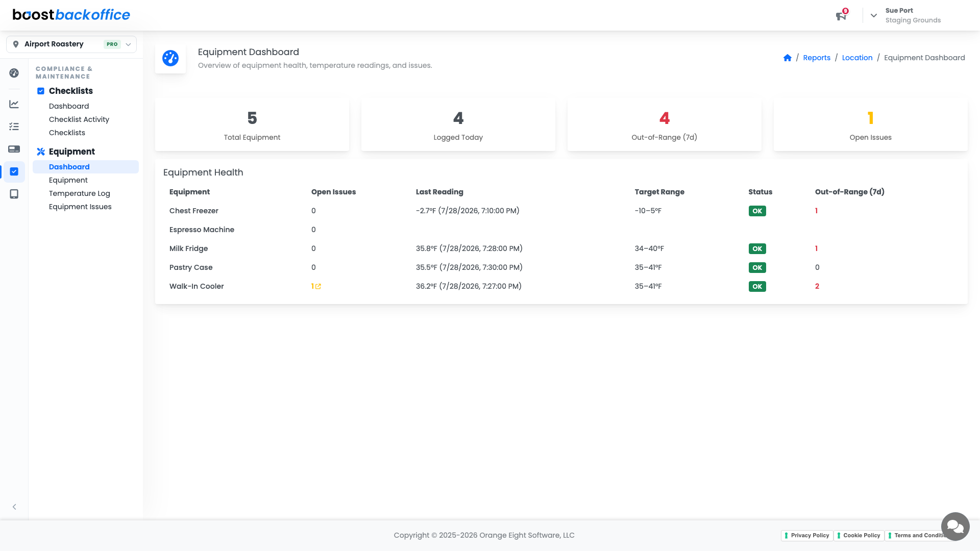Viewport: 980px width, 551px height.
Task: Open Walk-In Cooler open issue link icon
Action: point(318,286)
